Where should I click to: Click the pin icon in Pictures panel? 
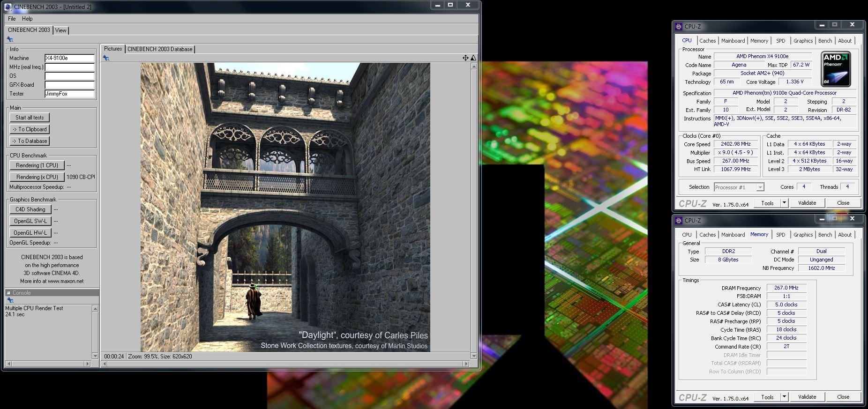pyautogui.click(x=106, y=58)
